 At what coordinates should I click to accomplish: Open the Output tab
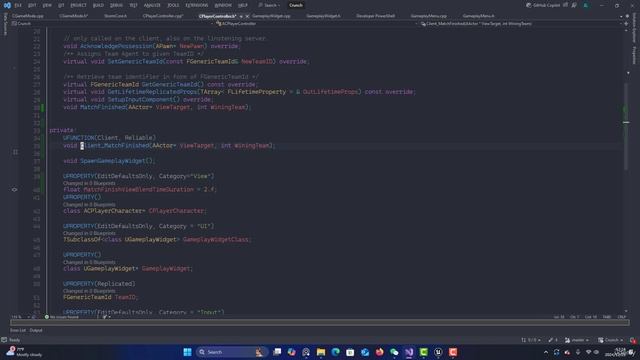36,330
